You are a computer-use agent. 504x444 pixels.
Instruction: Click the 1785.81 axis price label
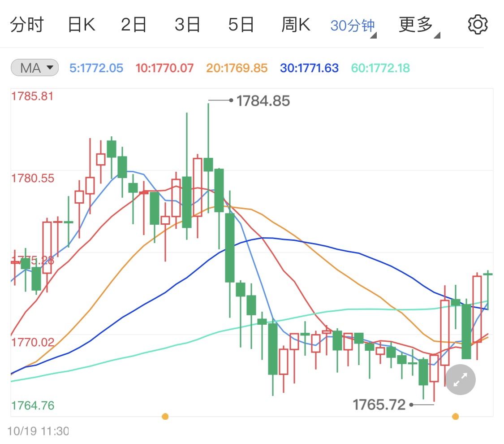coord(32,96)
